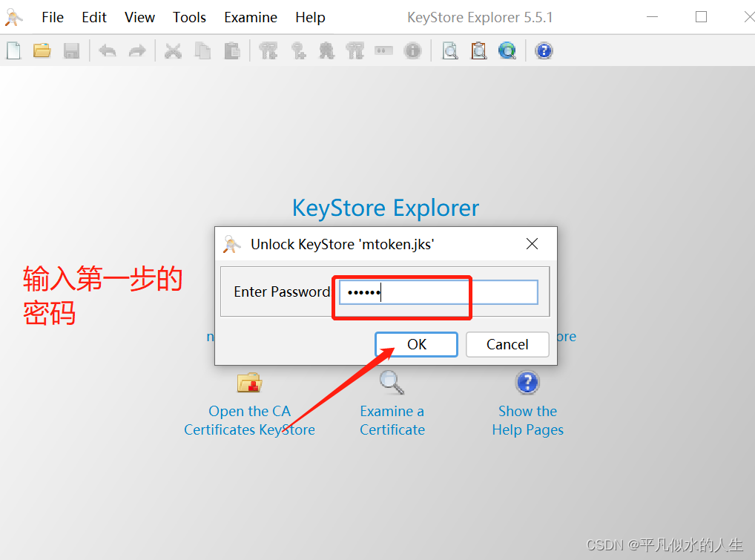Click the Examine SSL globe icon
755x560 pixels.
click(507, 50)
